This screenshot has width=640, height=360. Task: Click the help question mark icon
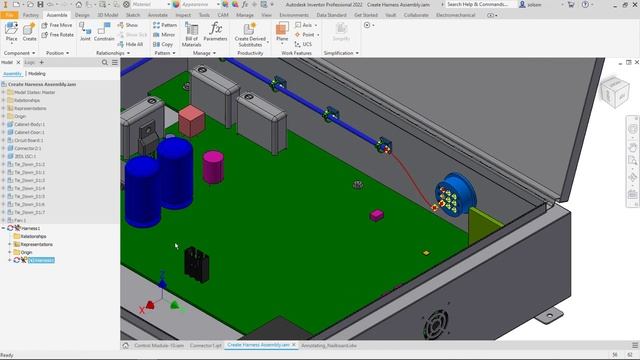[x=585, y=4]
